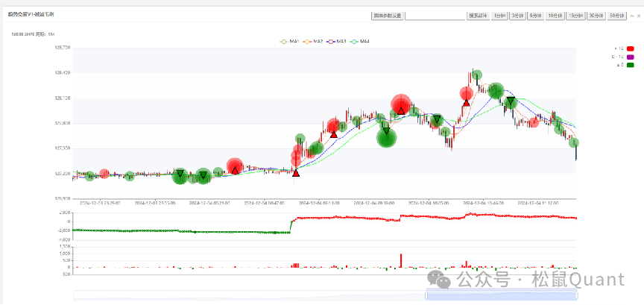The width and height of the screenshot is (644, 305).
Task: Select the 10分钟 timeframe
Action: click(x=555, y=15)
